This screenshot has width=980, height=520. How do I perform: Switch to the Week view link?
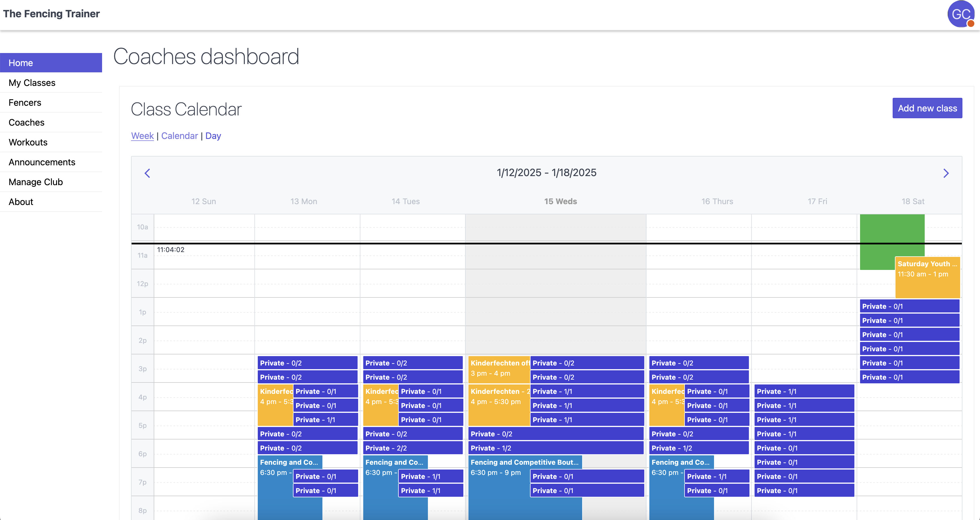142,136
